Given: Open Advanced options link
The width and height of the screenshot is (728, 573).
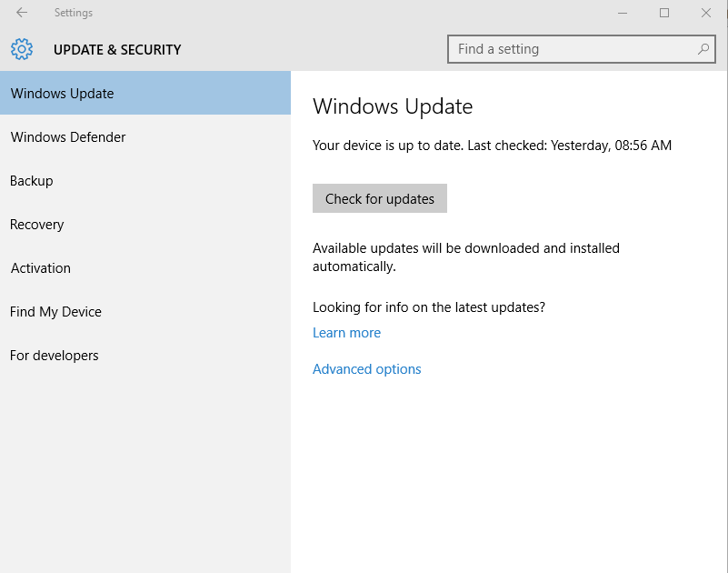Looking at the screenshot, I should click(x=367, y=369).
